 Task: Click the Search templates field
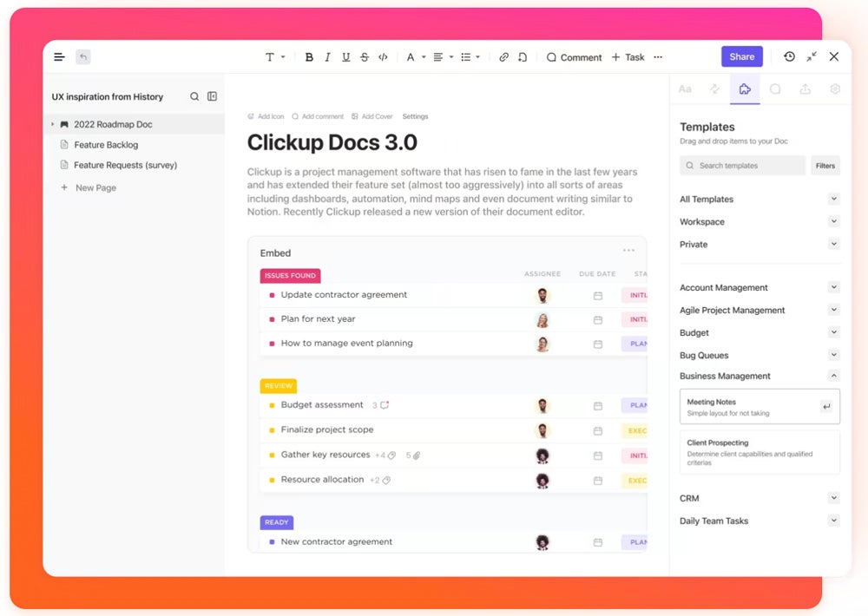click(x=742, y=166)
